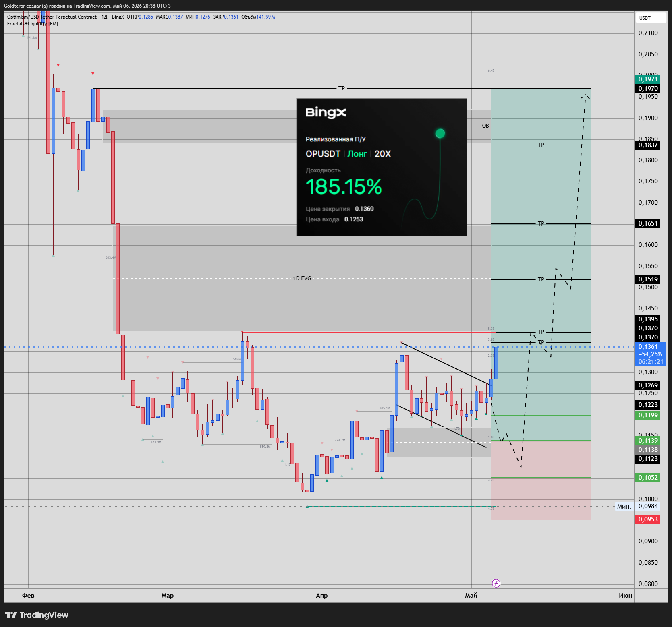Click the TP label on the 0,1651 line
Image resolution: width=672 pixels, height=627 pixels.
(541, 223)
